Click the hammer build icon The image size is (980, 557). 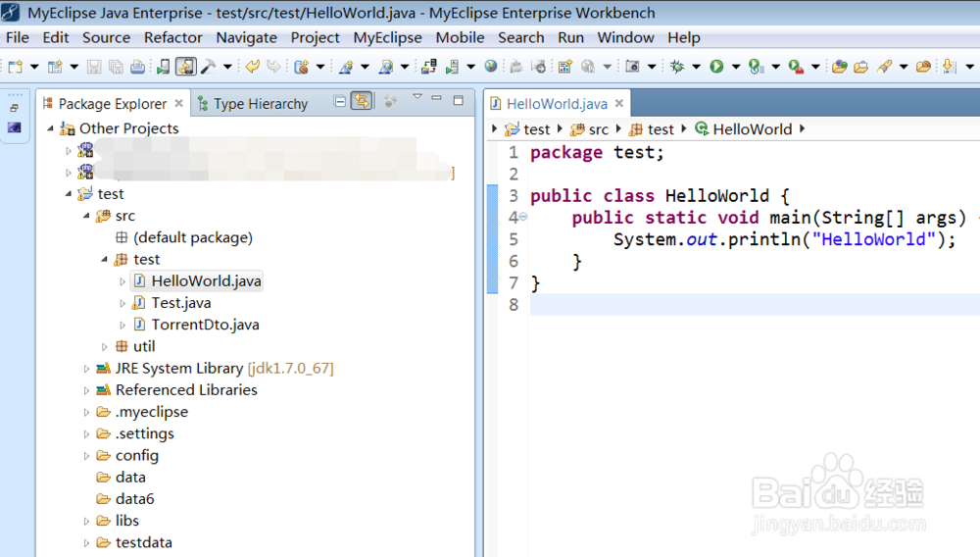click(209, 67)
